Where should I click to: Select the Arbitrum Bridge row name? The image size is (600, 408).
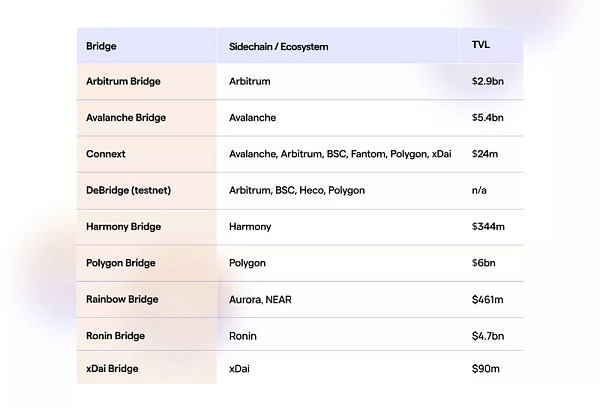pos(123,81)
